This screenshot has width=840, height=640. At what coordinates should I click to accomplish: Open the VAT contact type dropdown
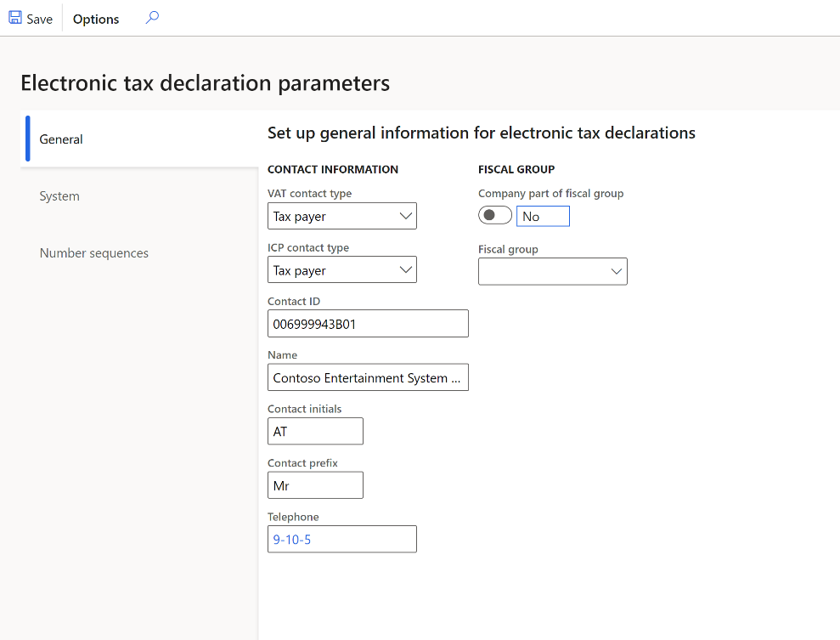(406, 216)
